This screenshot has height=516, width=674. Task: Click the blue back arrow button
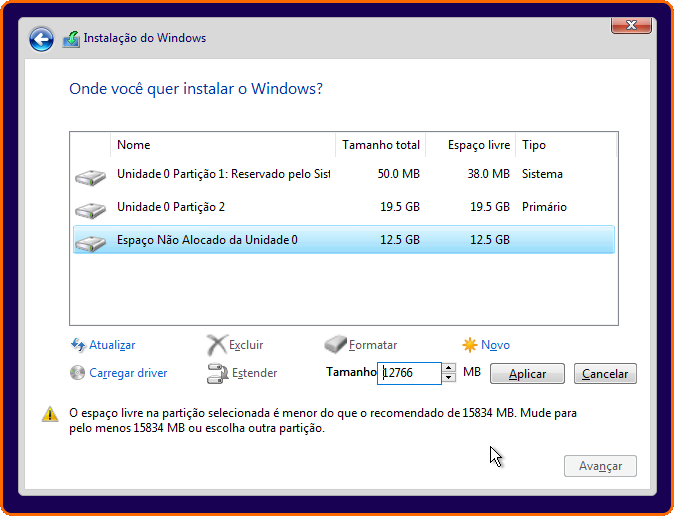(x=41, y=39)
